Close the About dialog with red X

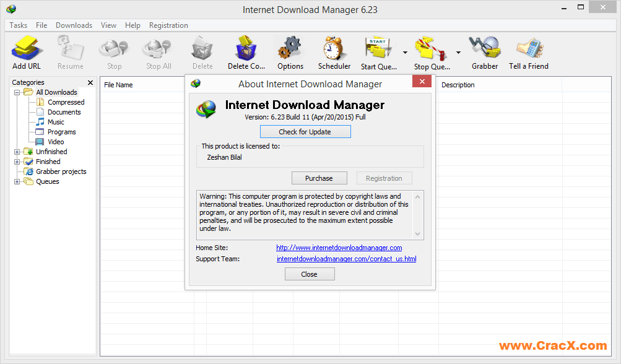[x=422, y=81]
